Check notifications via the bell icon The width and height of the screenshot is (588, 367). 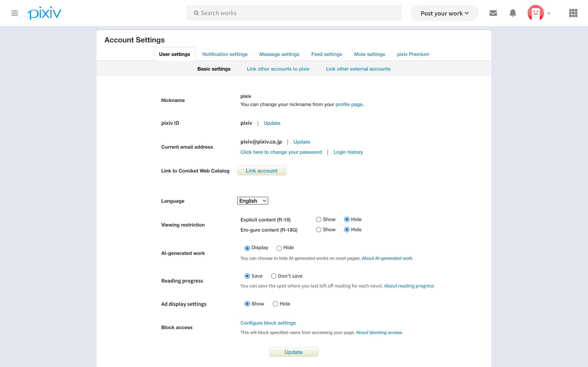513,13
